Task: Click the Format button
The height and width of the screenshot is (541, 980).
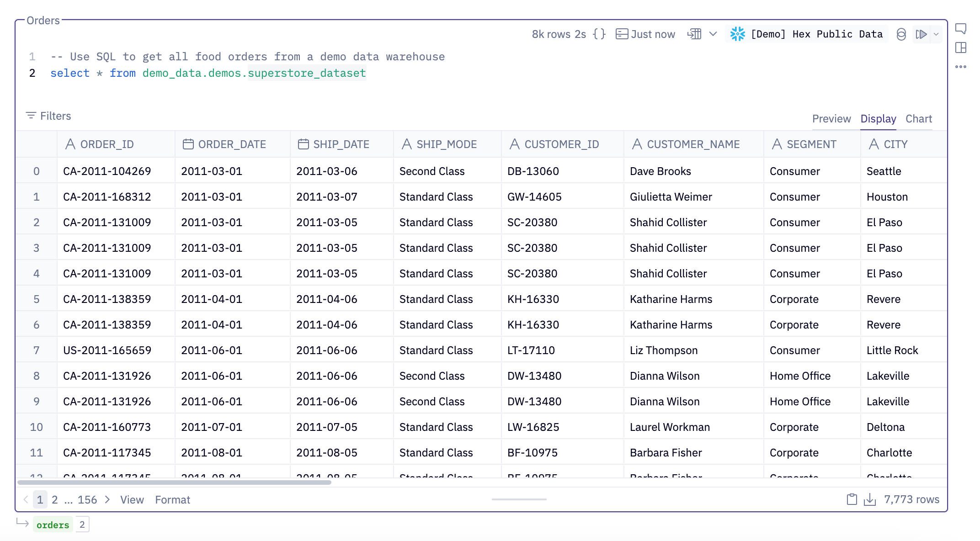Action: (x=172, y=500)
